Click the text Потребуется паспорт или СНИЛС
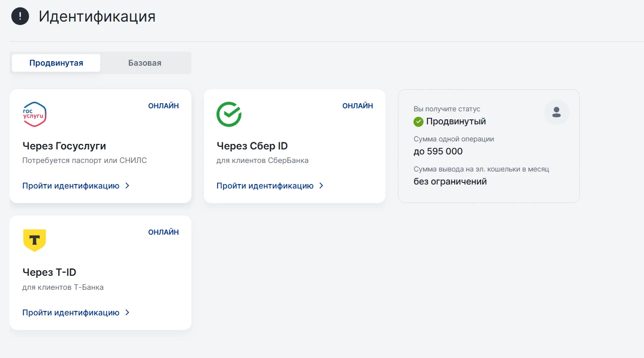Image resolution: width=644 pixels, height=358 pixels. click(85, 160)
